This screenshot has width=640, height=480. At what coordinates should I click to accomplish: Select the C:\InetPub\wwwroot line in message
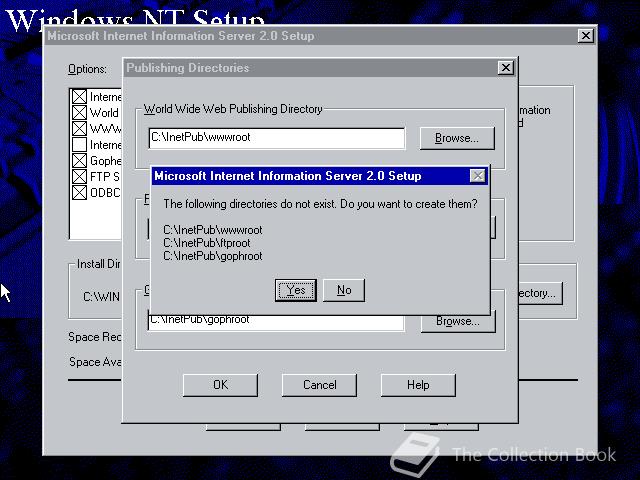tap(213, 230)
